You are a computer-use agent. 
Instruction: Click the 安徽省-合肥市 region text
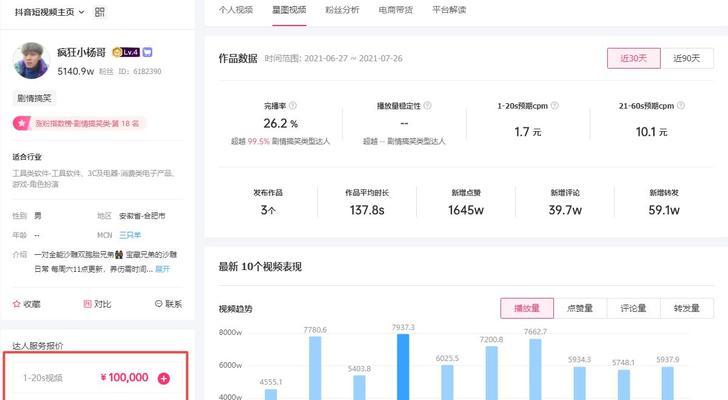click(x=142, y=216)
